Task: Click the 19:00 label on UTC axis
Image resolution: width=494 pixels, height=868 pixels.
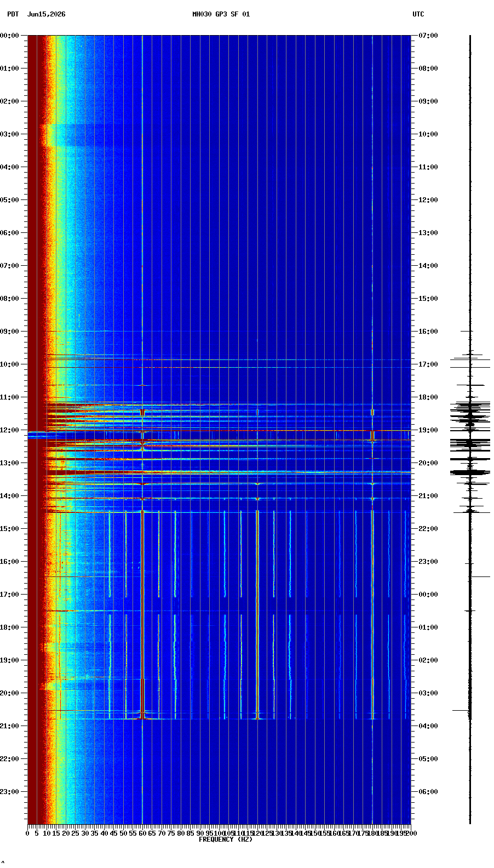Action: click(428, 430)
